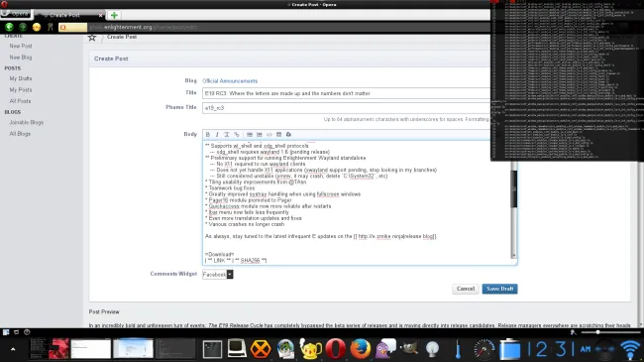This screenshot has height=362, width=644.
Task: Open a new browser tab
Action: click(114, 15)
